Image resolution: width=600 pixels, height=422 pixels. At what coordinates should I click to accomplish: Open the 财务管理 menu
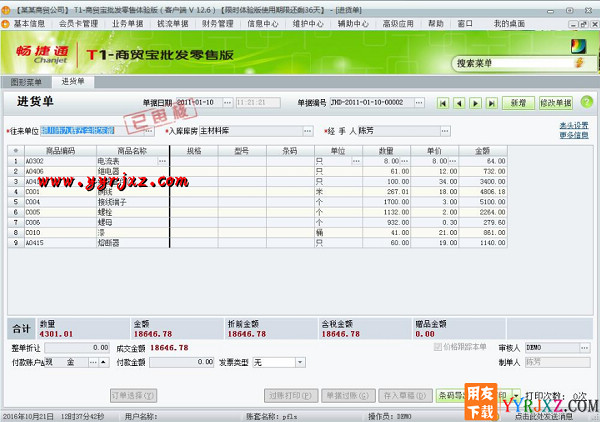pos(218,21)
